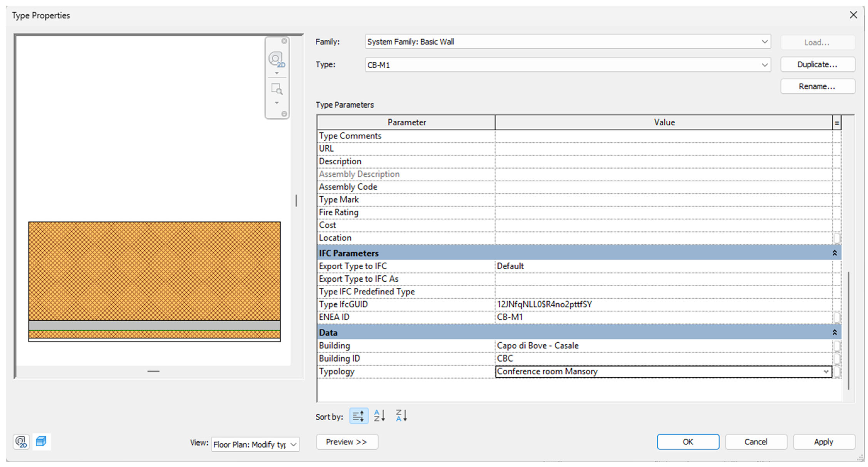The width and height of the screenshot is (868, 467).
Task: Collapse the IFC Parameters group
Action: [x=834, y=253]
